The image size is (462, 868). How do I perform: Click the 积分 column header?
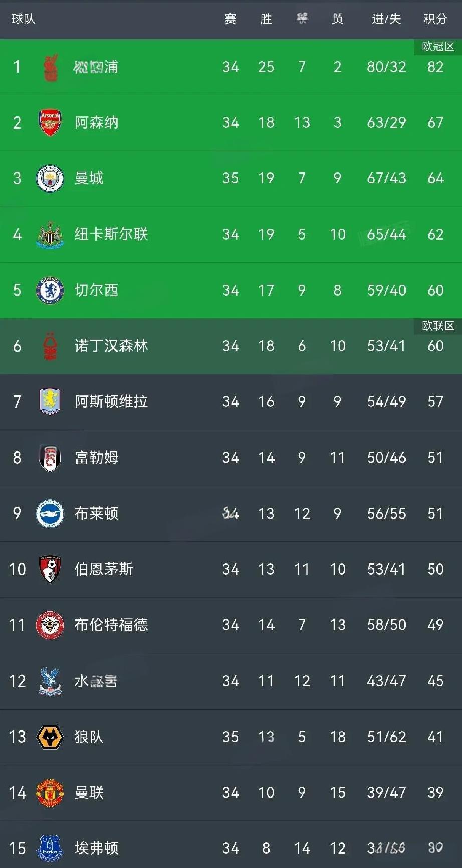[x=435, y=19]
